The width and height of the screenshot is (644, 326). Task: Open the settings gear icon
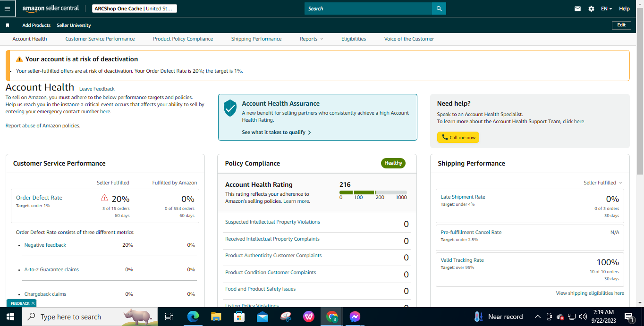[591, 8]
